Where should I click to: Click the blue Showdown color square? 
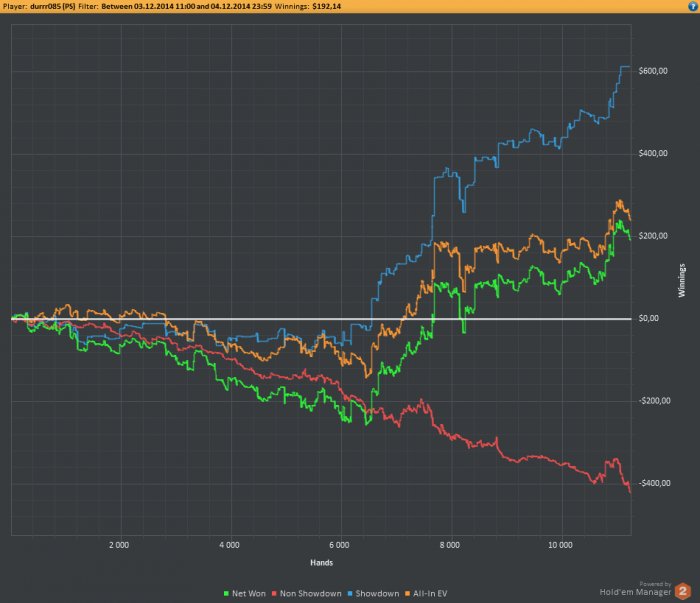[350, 594]
